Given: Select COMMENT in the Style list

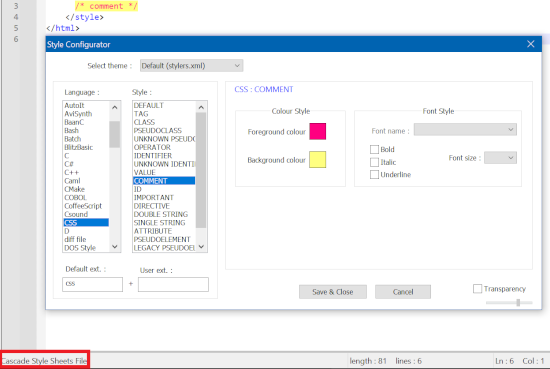Looking at the screenshot, I should [x=164, y=181].
